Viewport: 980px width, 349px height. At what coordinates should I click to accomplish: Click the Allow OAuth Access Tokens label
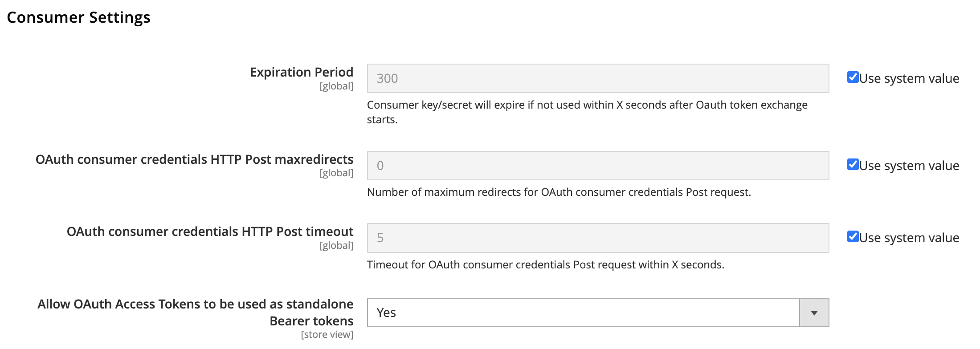click(195, 304)
